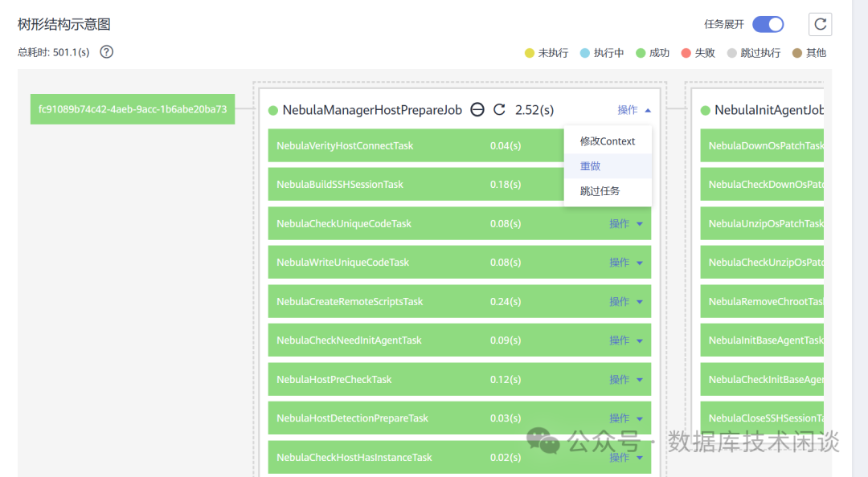
Task: Click the green status dot of NebulaInitAgentJob
Action: (706, 110)
